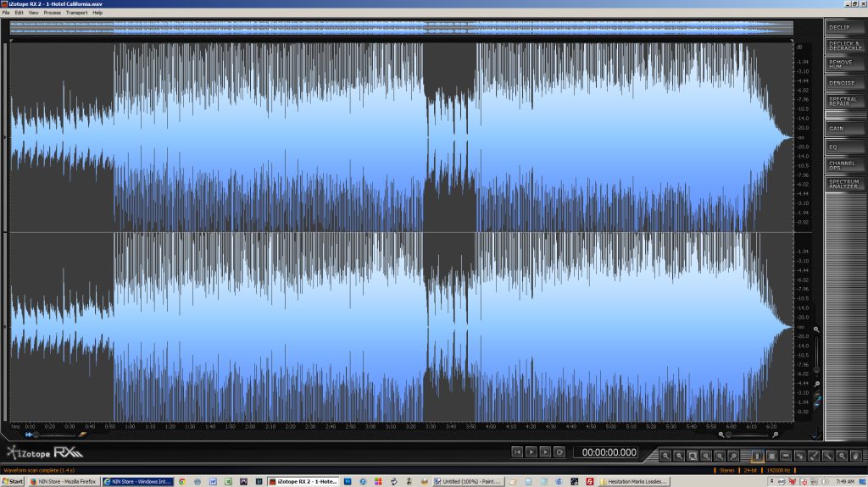Click the colored spectrogram settings icon

coord(817,400)
